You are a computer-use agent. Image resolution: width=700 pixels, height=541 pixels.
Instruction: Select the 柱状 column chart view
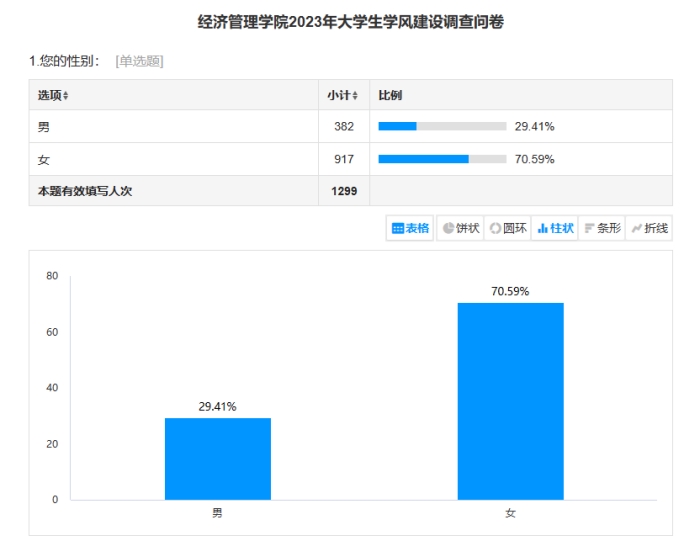click(555, 228)
